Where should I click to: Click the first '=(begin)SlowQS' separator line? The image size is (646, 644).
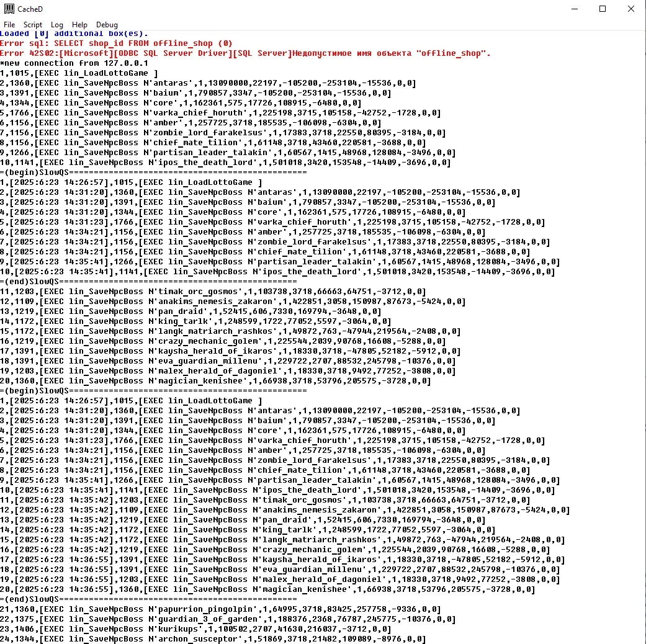tap(153, 172)
